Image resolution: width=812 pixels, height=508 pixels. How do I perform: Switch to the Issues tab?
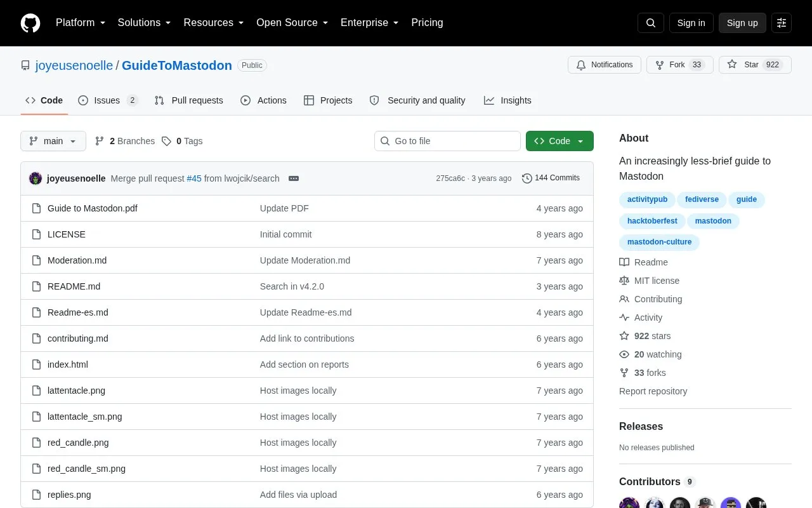point(108,100)
